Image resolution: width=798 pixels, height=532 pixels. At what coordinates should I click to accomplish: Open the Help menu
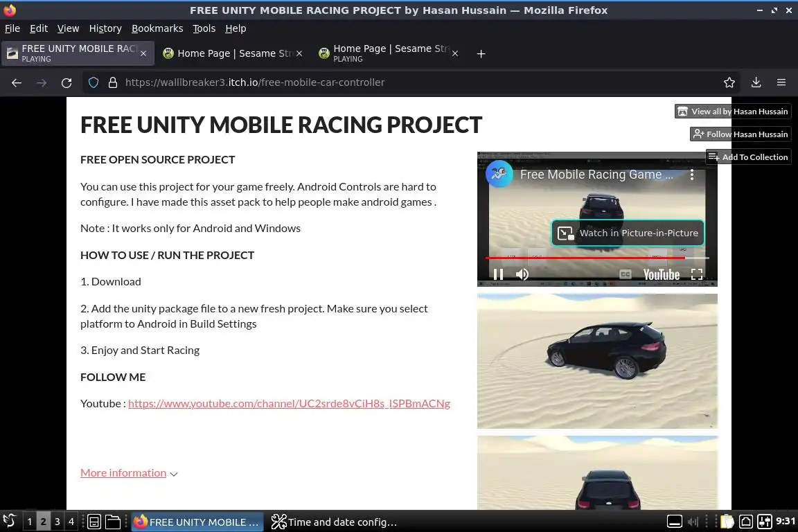point(236,28)
